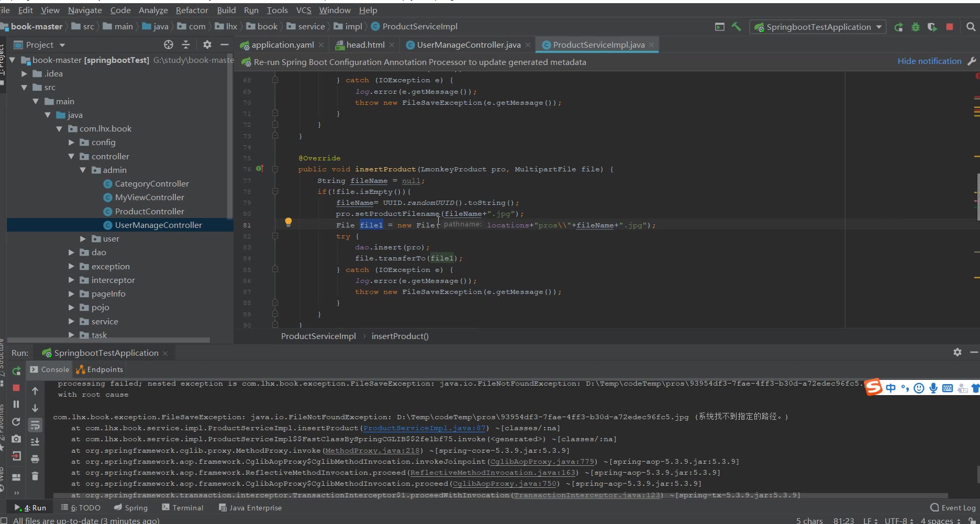The height and width of the screenshot is (524, 980).
Task: Expand the dao folder in project tree
Action: coord(72,253)
